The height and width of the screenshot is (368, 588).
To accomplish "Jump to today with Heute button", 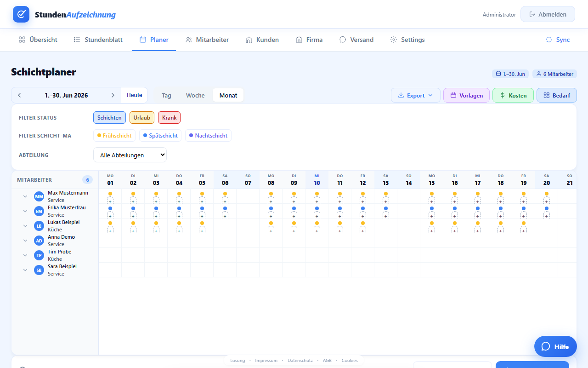I will 135,95.
